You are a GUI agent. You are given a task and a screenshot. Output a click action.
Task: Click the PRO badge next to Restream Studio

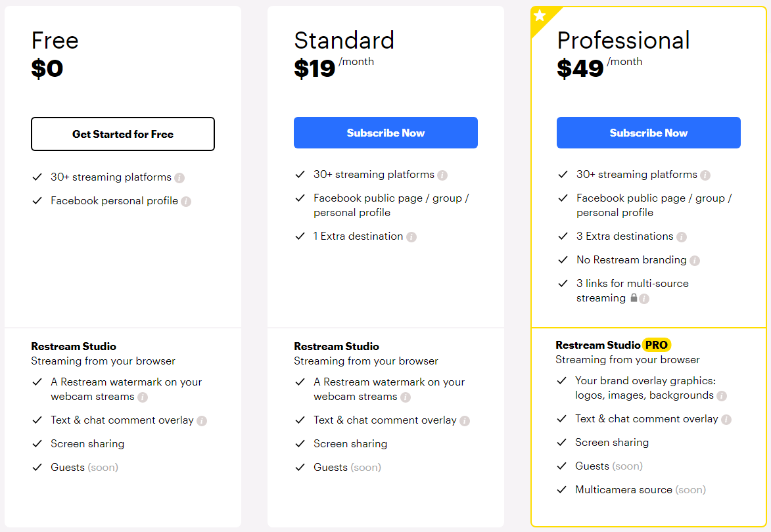click(x=657, y=345)
